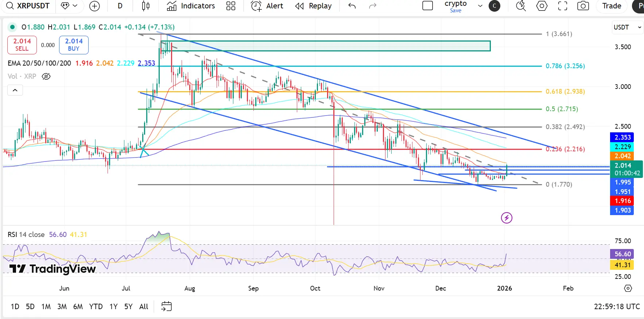This screenshot has width=644, height=319.
Task: Click the Fibonacci label 0.786 (3.256)
Action: tap(565, 66)
